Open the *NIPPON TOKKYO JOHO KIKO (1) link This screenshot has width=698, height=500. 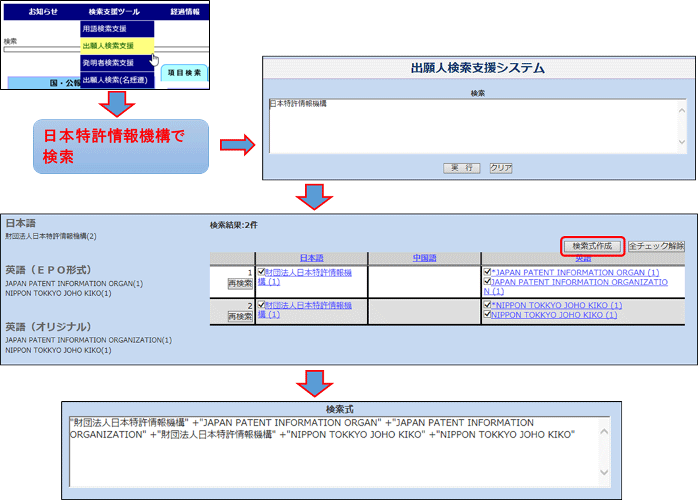(x=556, y=305)
